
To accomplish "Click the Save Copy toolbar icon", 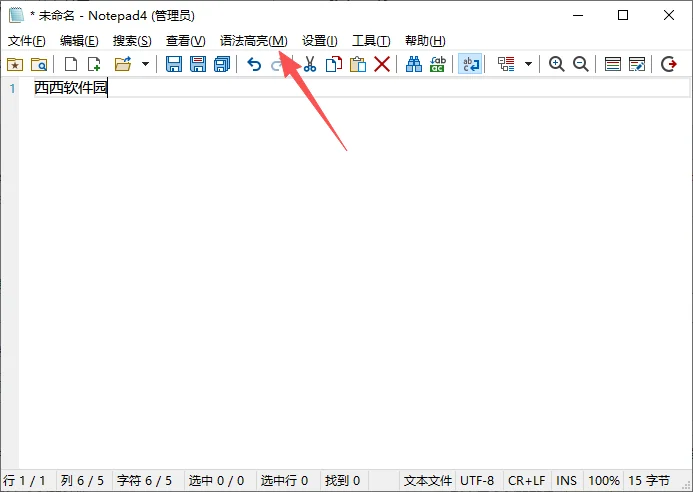I will tap(221, 65).
